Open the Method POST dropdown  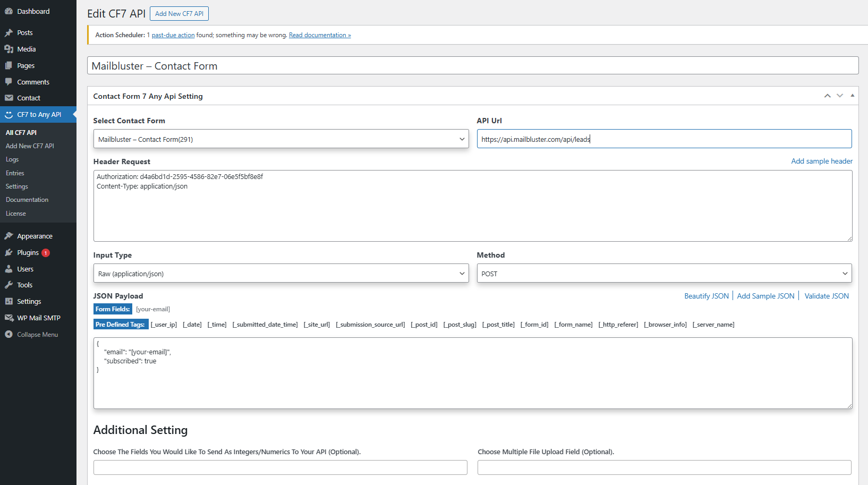(664, 274)
